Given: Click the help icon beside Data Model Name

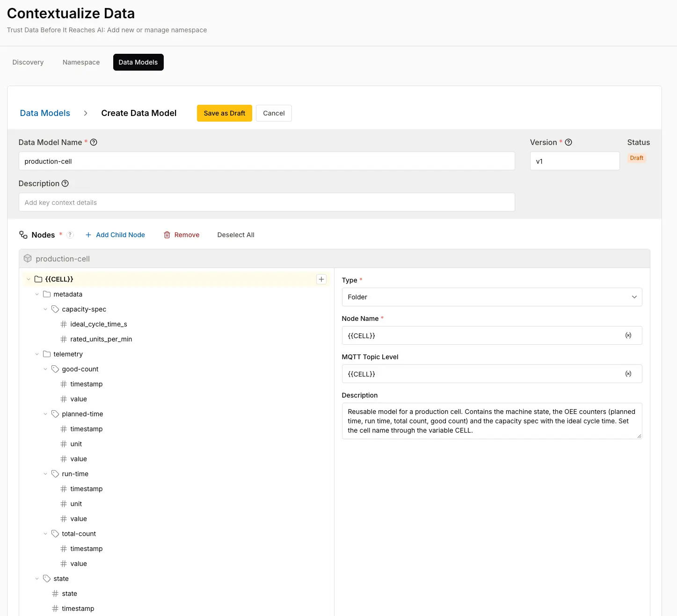Looking at the screenshot, I should pos(94,142).
